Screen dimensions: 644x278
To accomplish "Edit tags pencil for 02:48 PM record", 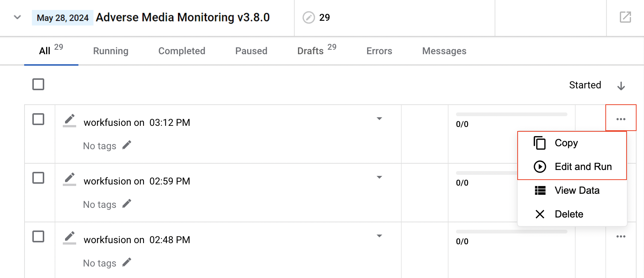I will point(127,262).
